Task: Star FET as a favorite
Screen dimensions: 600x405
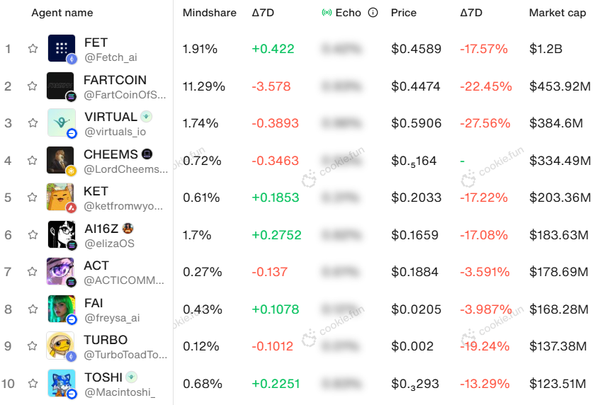Action: point(33,49)
